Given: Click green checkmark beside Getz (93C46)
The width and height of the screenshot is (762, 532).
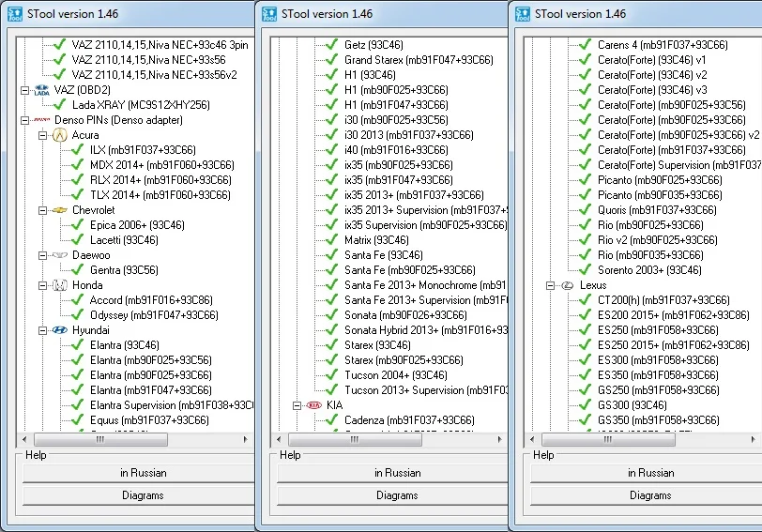Looking at the screenshot, I should [332, 45].
